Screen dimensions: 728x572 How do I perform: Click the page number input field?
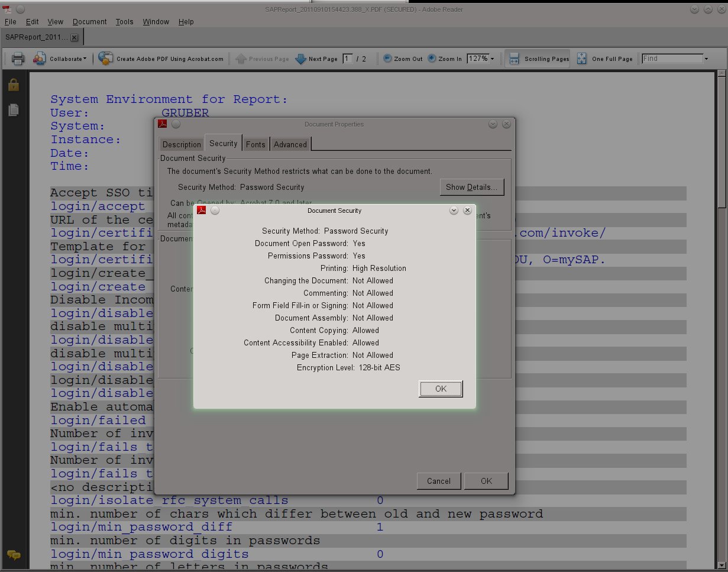347,59
